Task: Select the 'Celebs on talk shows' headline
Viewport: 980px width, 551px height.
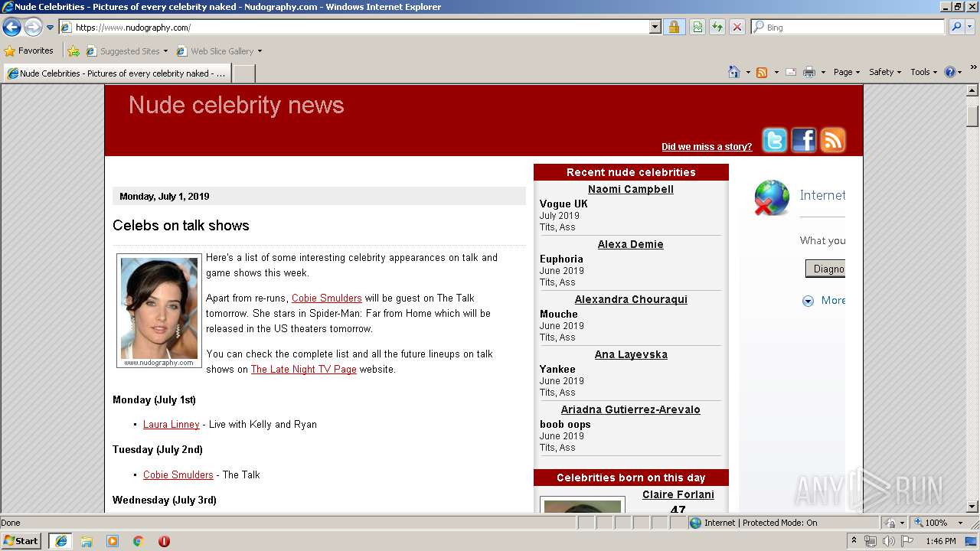Action: [x=181, y=226]
